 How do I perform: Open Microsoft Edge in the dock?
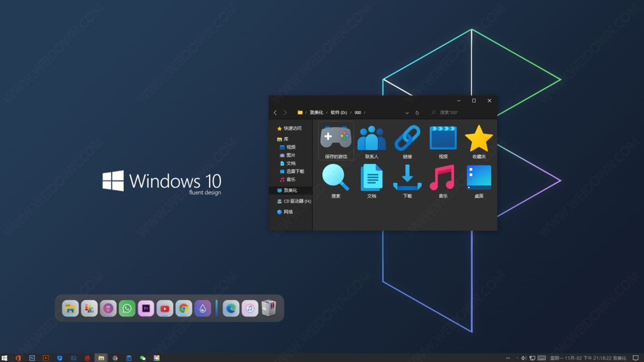pos(231,308)
